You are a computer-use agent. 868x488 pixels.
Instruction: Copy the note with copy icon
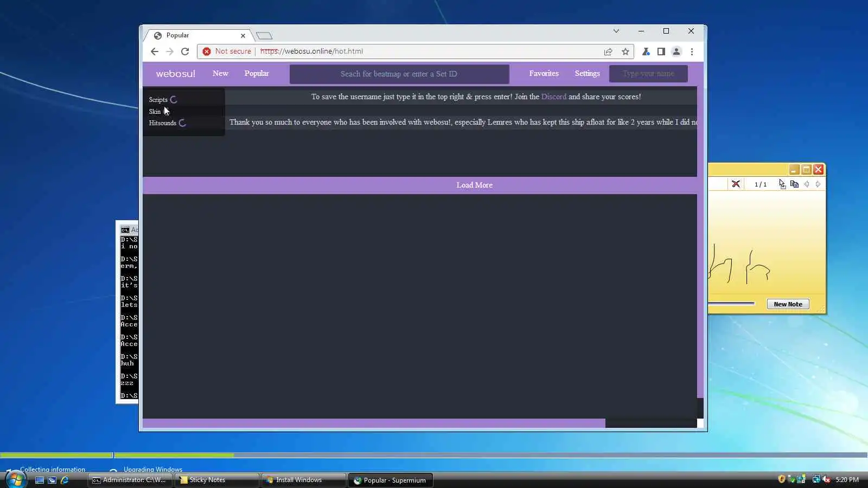[794, 184]
